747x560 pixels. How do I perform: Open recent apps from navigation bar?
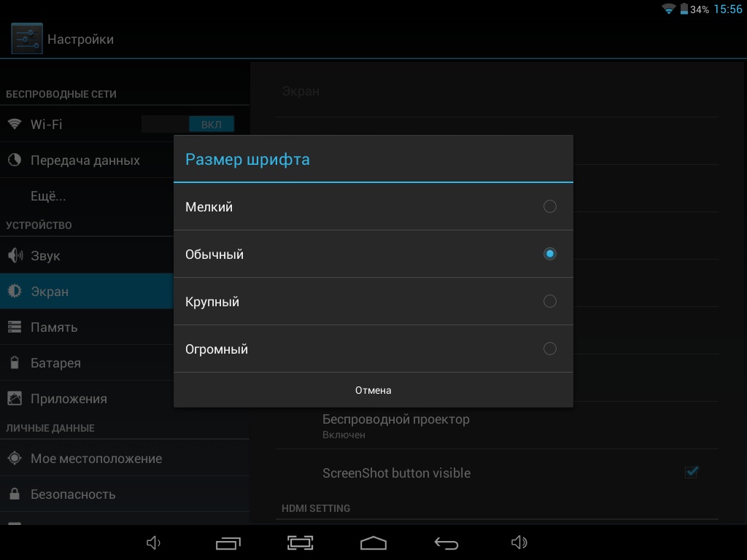(228, 542)
